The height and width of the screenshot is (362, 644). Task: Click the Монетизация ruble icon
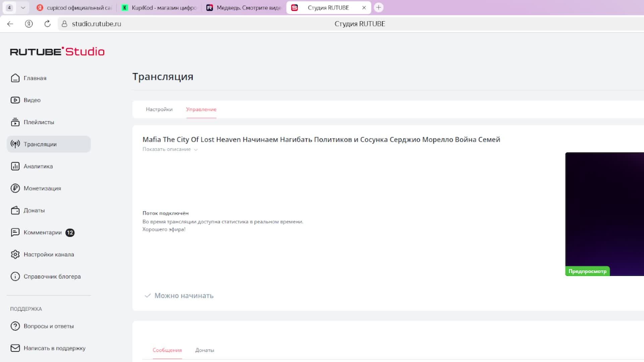[x=15, y=188]
